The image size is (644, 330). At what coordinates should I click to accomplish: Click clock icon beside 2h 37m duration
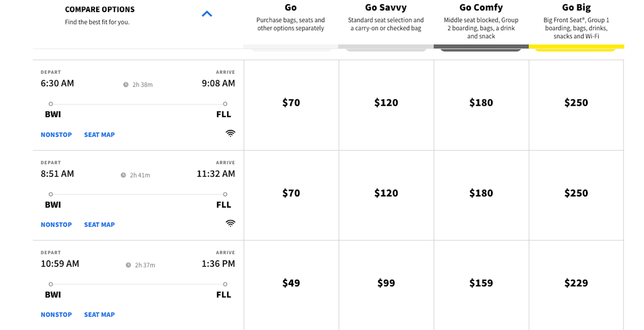(x=128, y=265)
